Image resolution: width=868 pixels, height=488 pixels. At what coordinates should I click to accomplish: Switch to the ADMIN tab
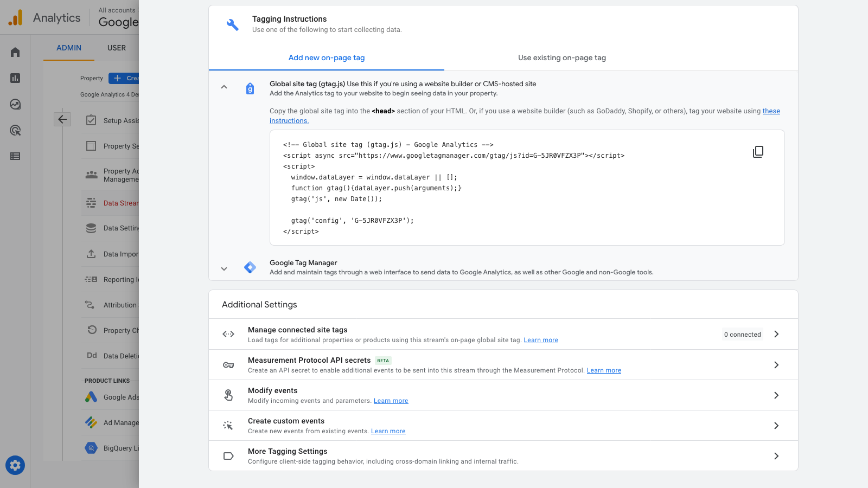coord(69,48)
